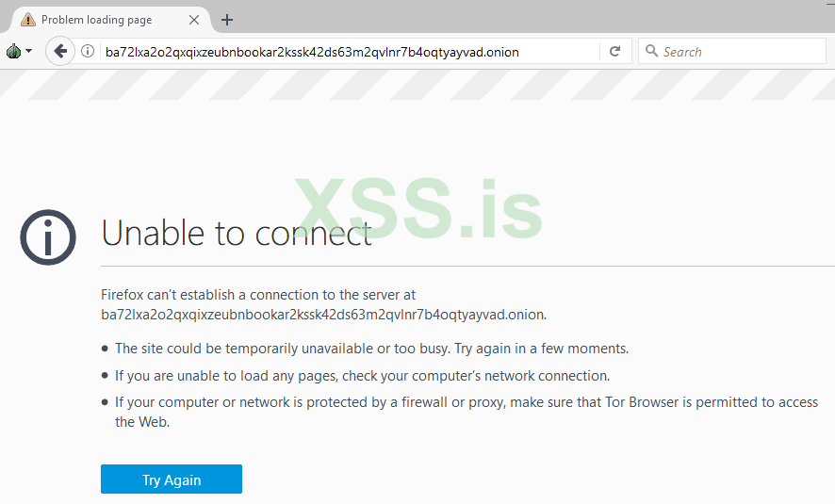Click the "Unable to connect" heading
The height and width of the screenshot is (504, 835).
(x=237, y=233)
